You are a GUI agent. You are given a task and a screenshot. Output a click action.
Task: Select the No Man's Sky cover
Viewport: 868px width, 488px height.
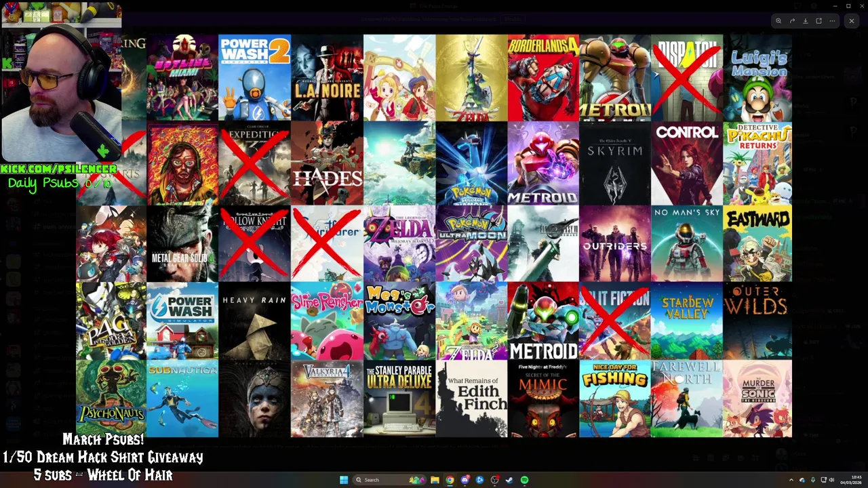[687, 244]
